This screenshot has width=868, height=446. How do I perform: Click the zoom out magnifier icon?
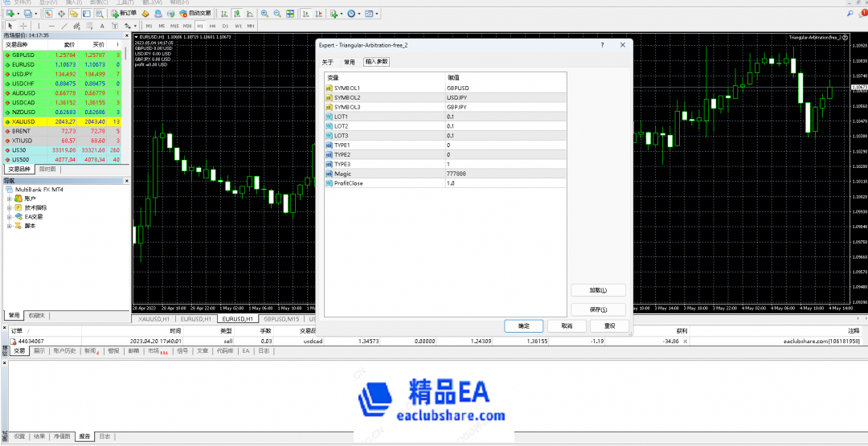pyautogui.click(x=277, y=14)
